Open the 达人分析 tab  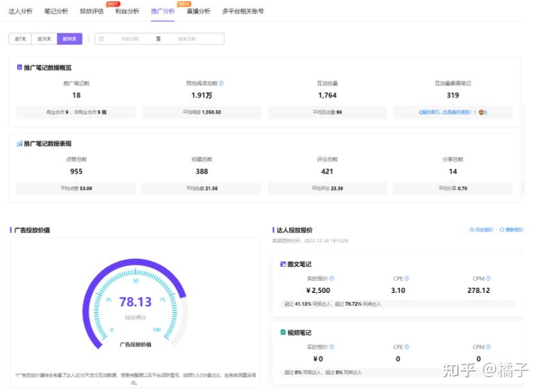tap(20, 12)
